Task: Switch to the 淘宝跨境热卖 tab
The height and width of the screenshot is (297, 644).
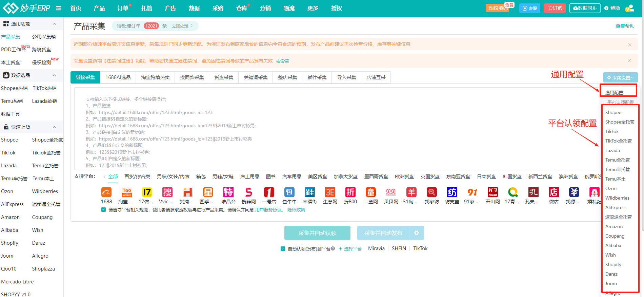Action: (x=155, y=77)
